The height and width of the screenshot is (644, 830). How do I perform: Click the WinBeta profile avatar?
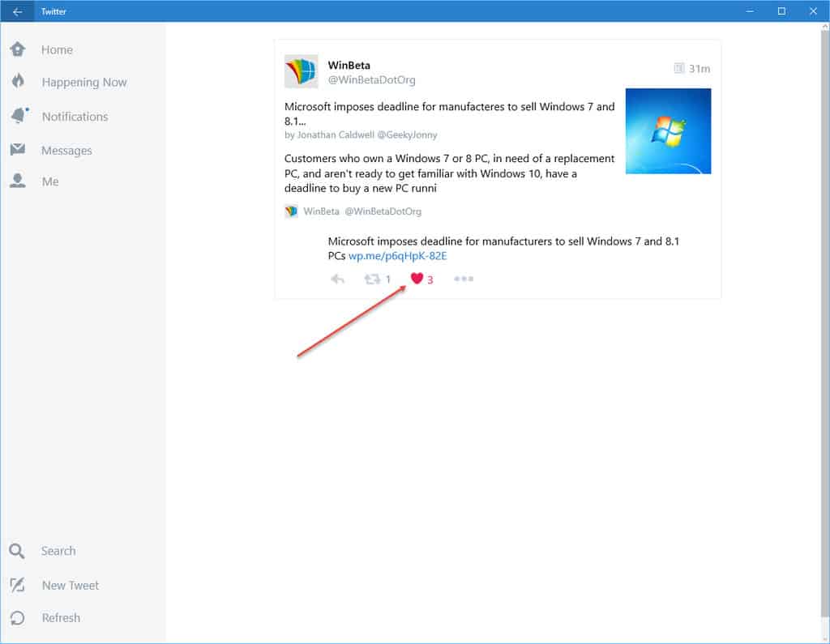tap(301, 71)
